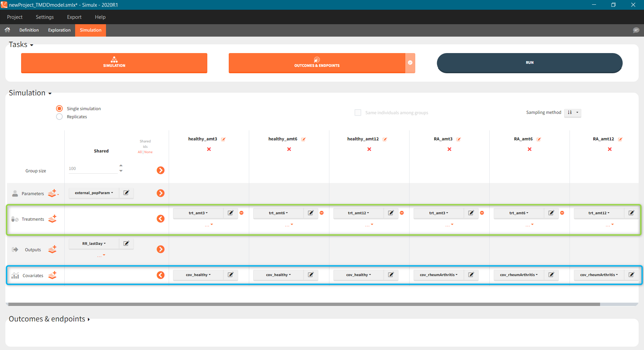
Task: Click the home icon in the tab bar
Action: point(7,30)
